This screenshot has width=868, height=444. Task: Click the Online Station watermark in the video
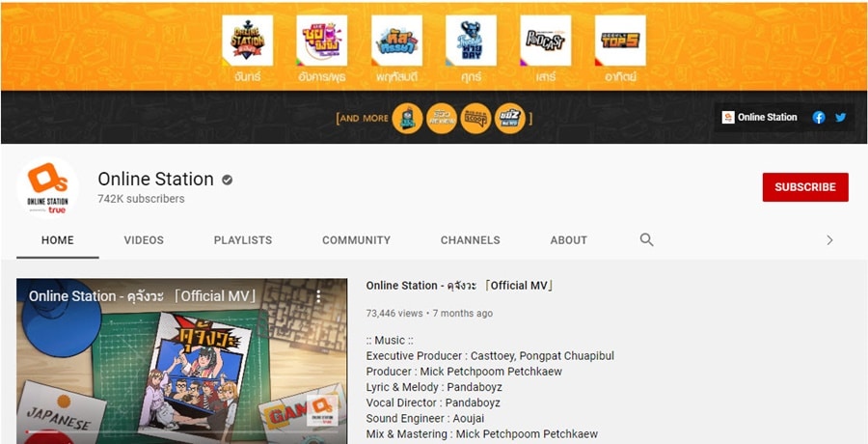[323, 411]
